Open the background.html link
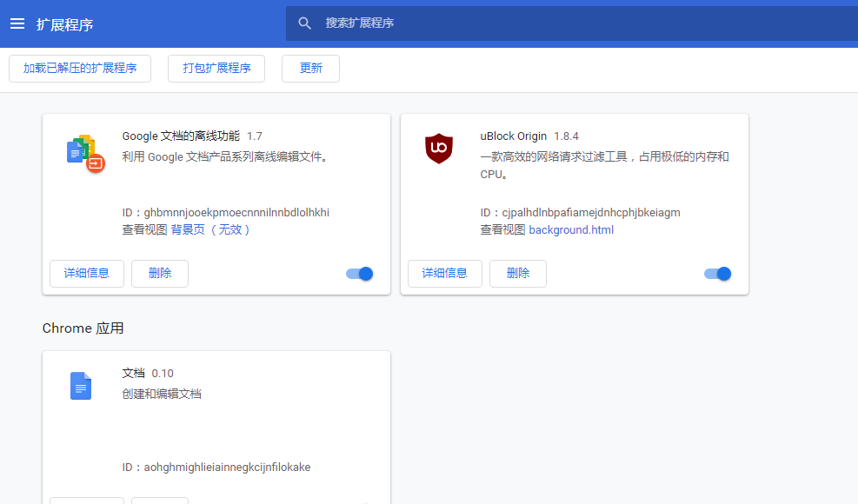 pyautogui.click(x=571, y=229)
